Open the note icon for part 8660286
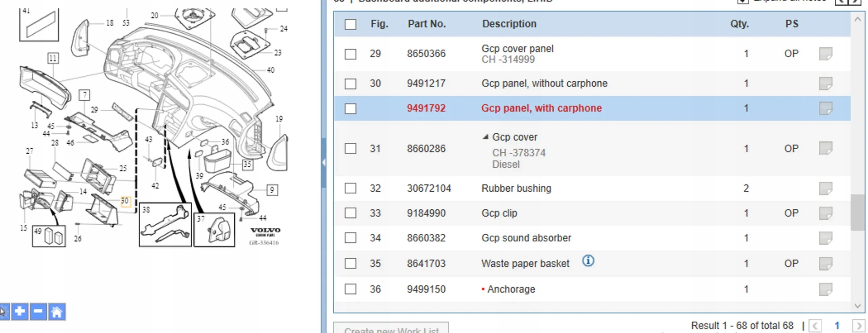The width and height of the screenshot is (868, 333). tap(826, 148)
